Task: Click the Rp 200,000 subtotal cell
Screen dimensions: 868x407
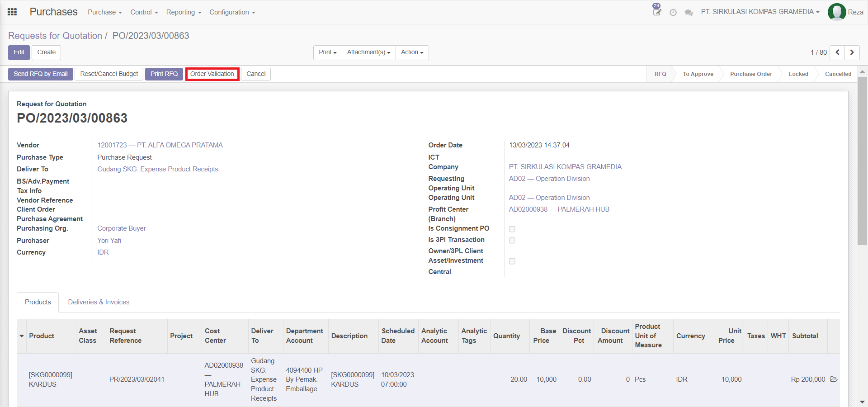Action: [x=808, y=379]
